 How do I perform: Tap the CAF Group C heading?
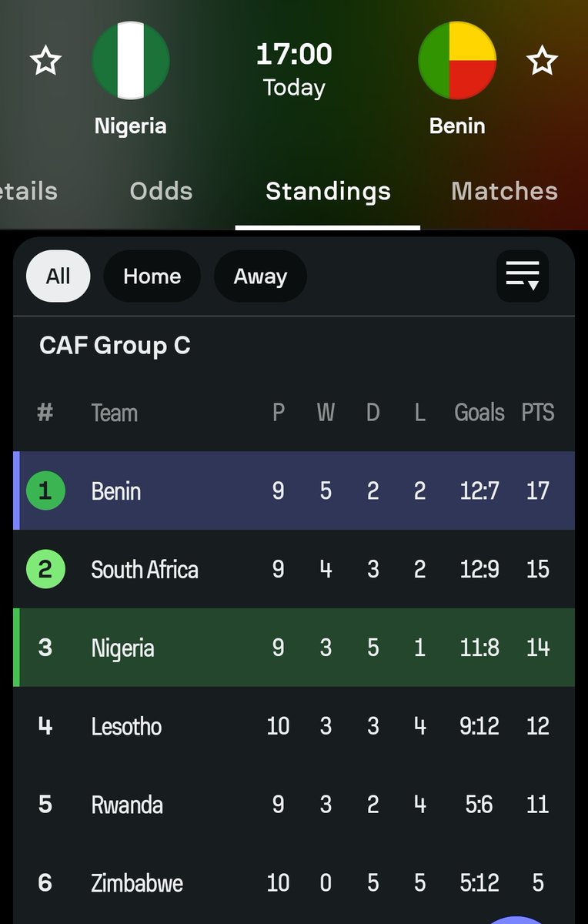pos(115,346)
